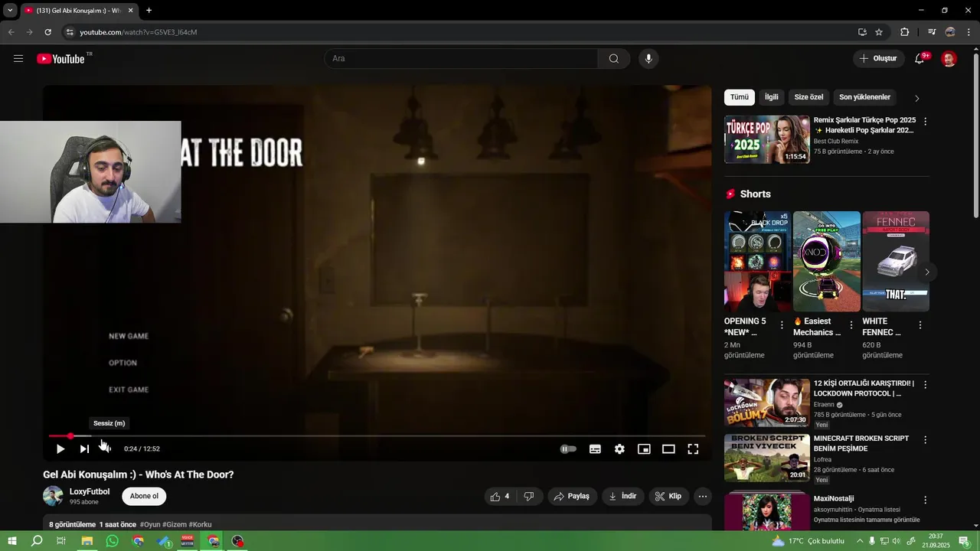The width and height of the screenshot is (980, 551).
Task: Switch to miniplayer mode
Action: (x=644, y=449)
